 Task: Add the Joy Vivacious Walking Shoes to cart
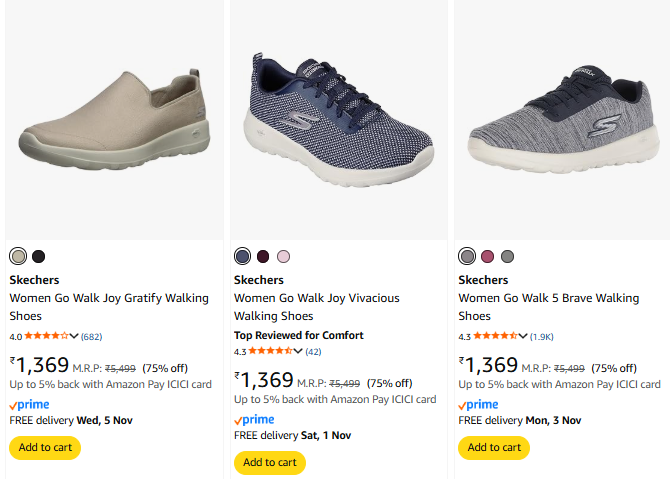coord(269,462)
